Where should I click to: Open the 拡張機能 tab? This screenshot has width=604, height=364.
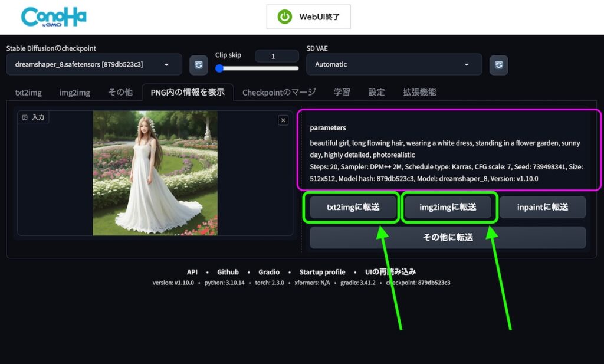[419, 93]
